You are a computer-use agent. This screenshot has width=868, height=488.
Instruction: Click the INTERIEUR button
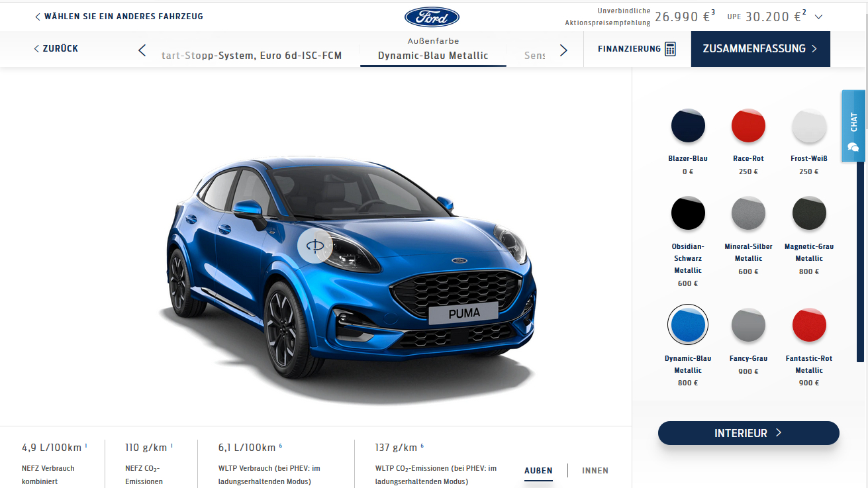(x=748, y=433)
